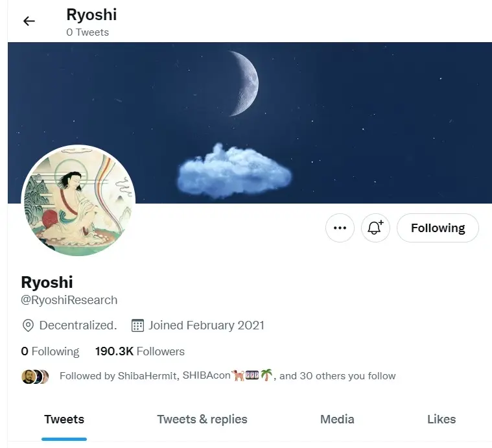The image size is (492, 448).
Task: Click the bold Ryoshi display name under avatar
Action: [47, 282]
